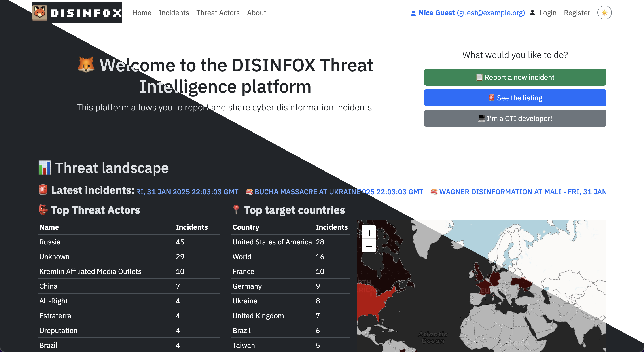Click the bar chart icon beside Threat landscape
The width and height of the screenshot is (644, 352).
click(45, 168)
